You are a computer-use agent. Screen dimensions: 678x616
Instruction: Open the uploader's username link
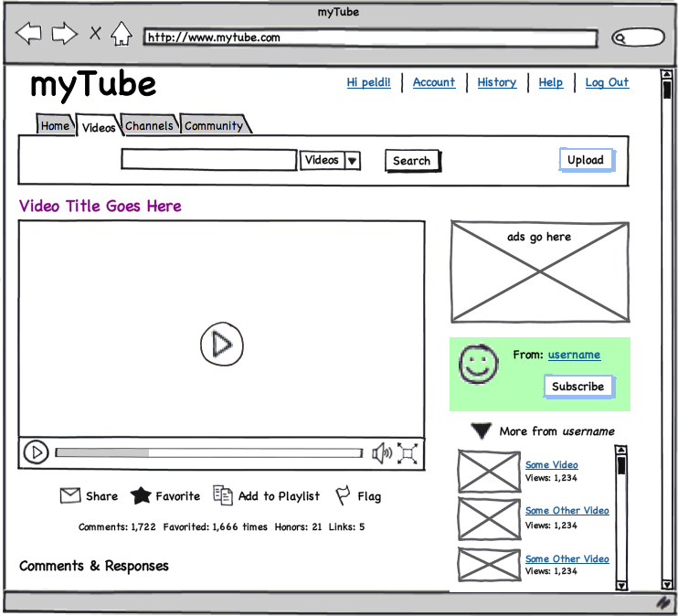574,355
